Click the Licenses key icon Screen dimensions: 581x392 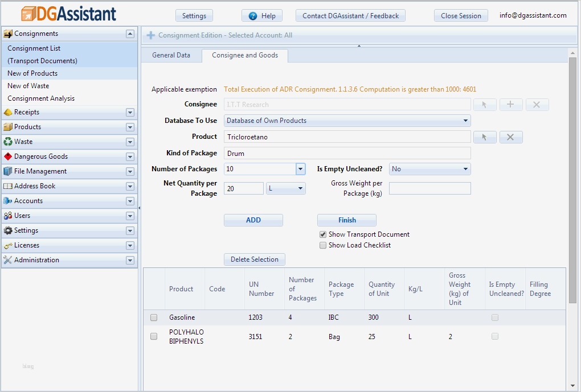coord(8,245)
